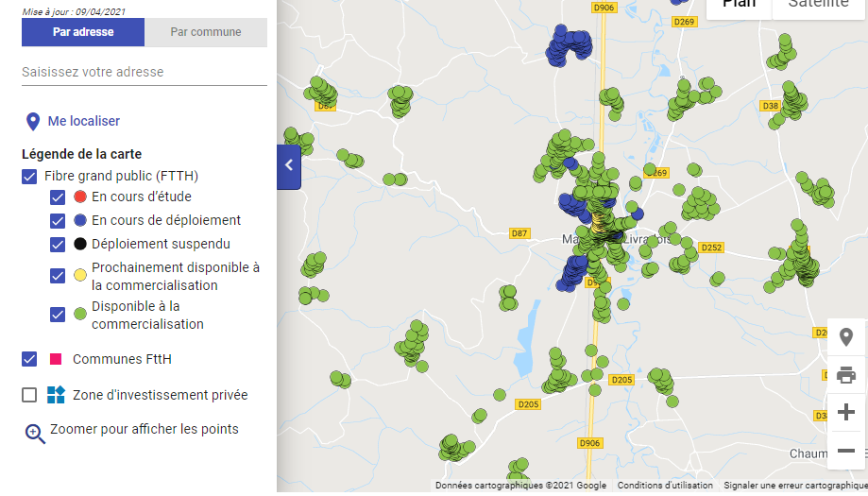
Task: Print the map using the printer icon
Action: [x=846, y=375]
